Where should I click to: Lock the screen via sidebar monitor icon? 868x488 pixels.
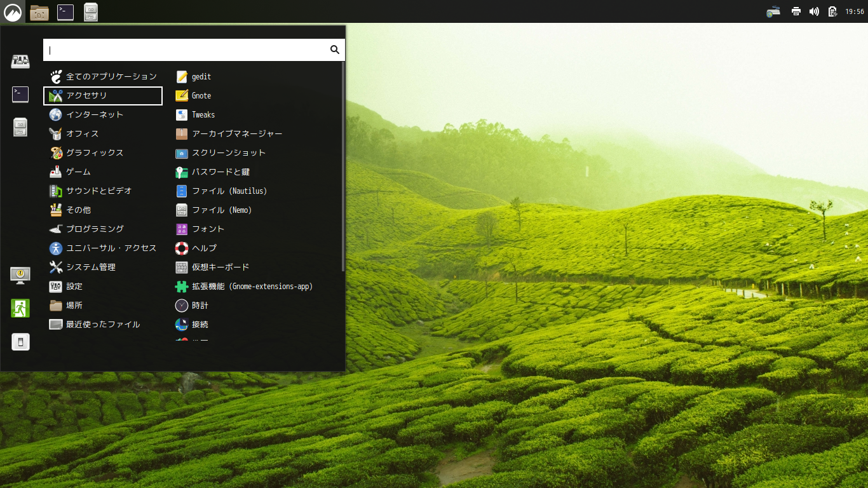20,275
